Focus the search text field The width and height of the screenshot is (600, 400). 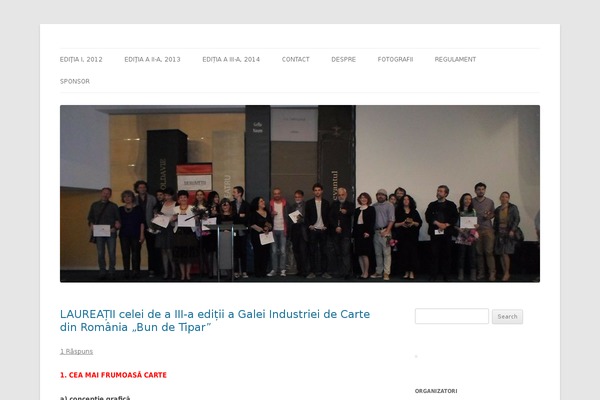tap(452, 316)
